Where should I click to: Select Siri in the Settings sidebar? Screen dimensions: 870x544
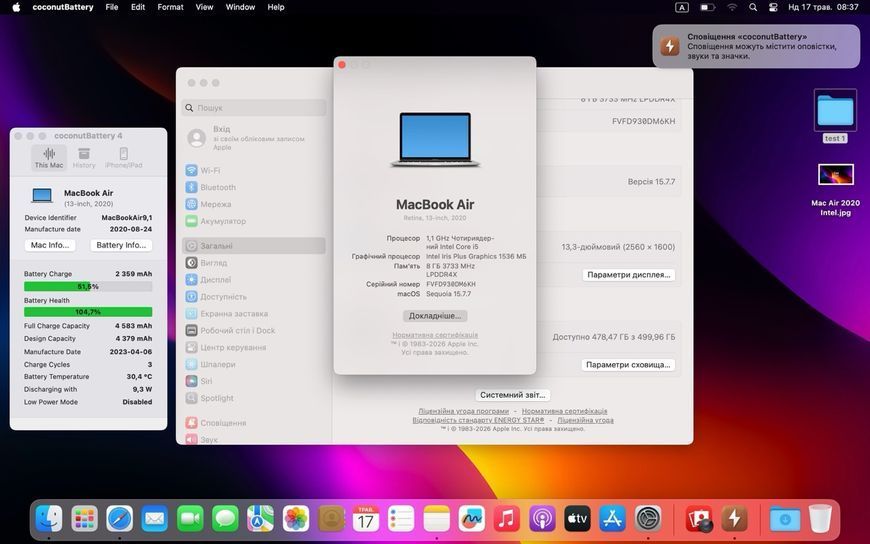(254, 381)
